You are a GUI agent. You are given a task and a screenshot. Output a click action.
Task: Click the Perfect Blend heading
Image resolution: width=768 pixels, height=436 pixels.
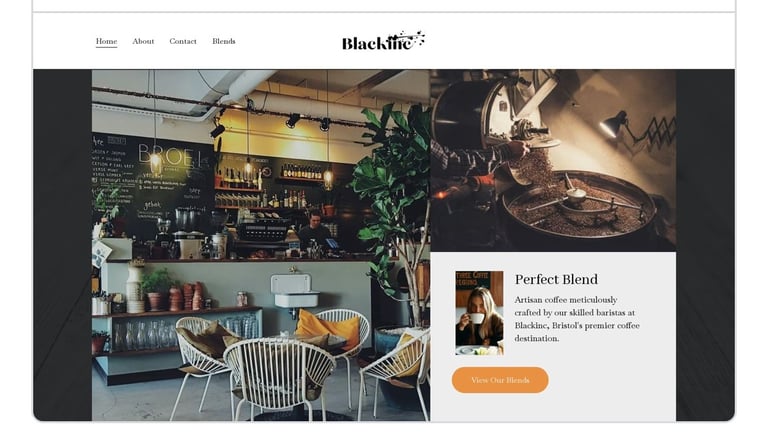click(556, 279)
